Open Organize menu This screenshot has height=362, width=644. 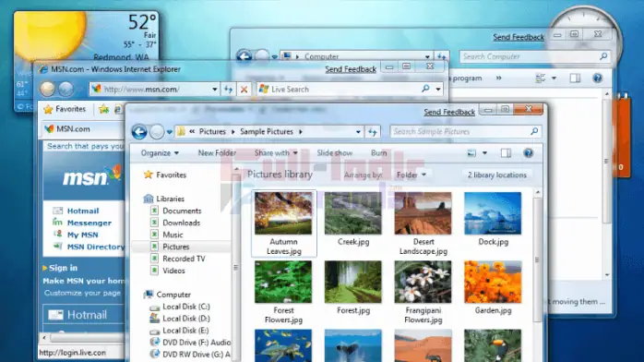tap(160, 153)
